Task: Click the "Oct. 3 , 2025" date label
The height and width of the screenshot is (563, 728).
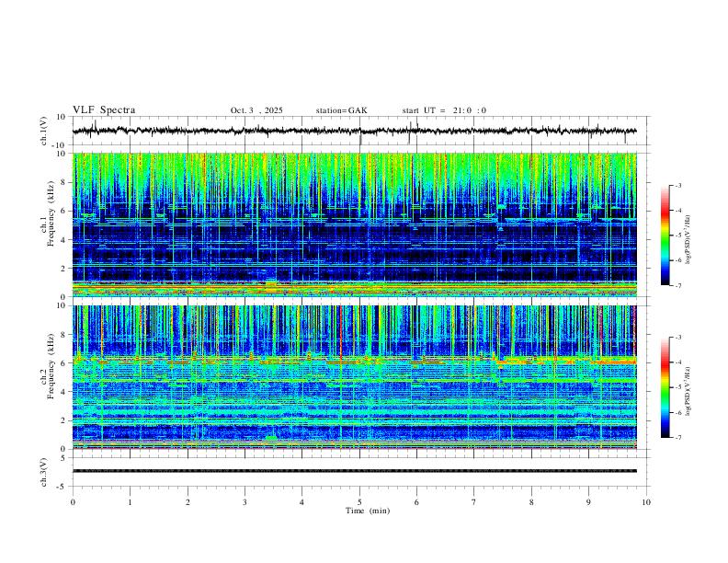Action: 256,110
